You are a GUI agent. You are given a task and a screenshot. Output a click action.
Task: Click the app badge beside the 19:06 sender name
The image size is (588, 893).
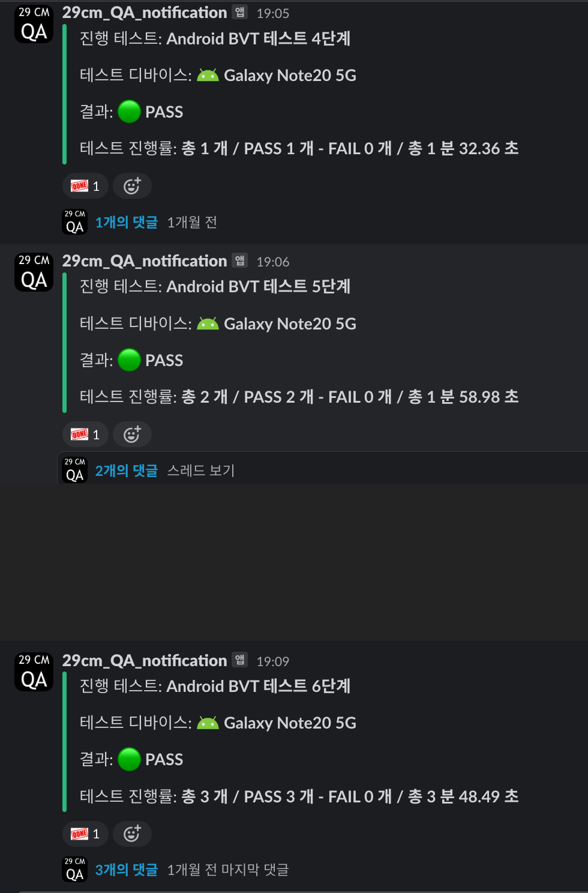[240, 260]
